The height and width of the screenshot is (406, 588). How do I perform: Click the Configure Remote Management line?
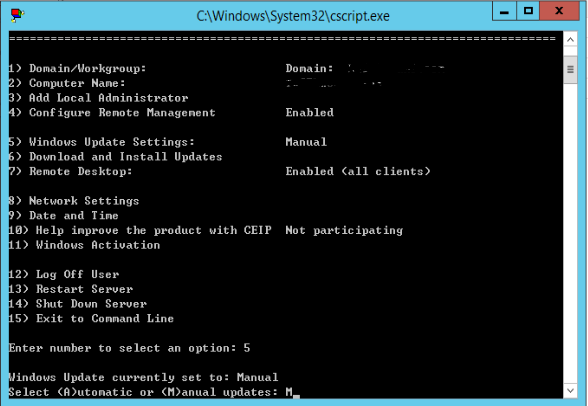171,112
